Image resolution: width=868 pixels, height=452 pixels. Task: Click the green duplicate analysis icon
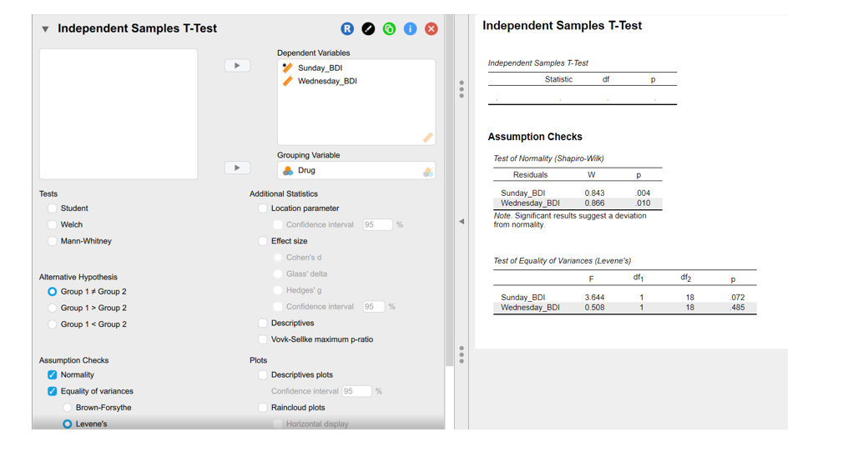pyautogui.click(x=389, y=28)
